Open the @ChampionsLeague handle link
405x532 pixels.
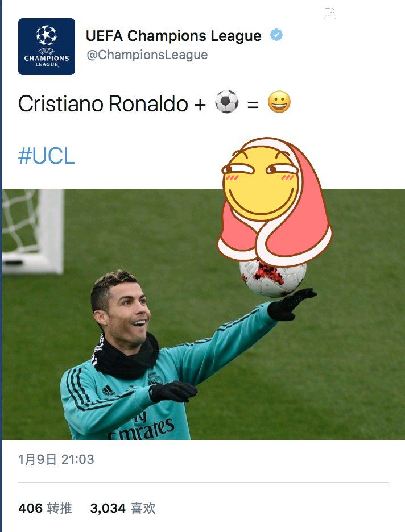pyautogui.click(x=147, y=55)
